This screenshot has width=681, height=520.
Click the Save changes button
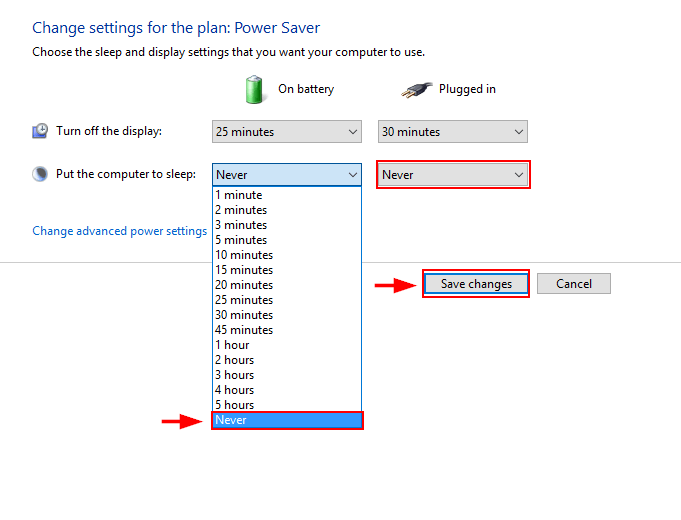[x=476, y=284]
